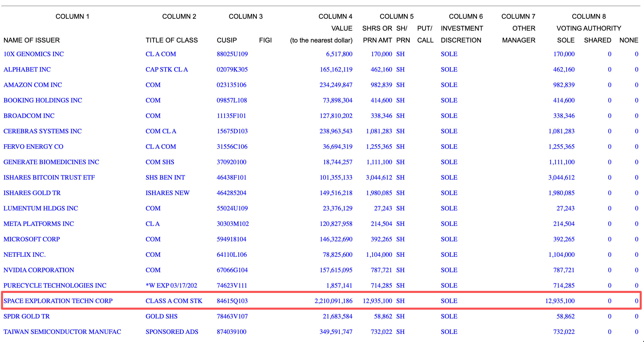
Task: Click the CUSIP "67066G104"
Action: [x=232, y=270]
